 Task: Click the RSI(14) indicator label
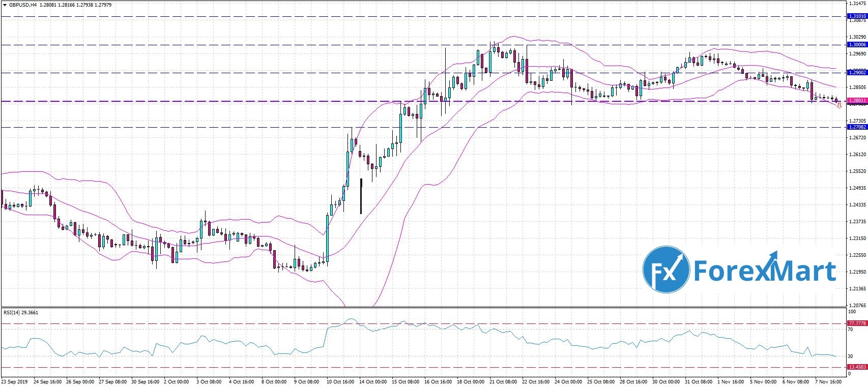click(x=20, y=312)
